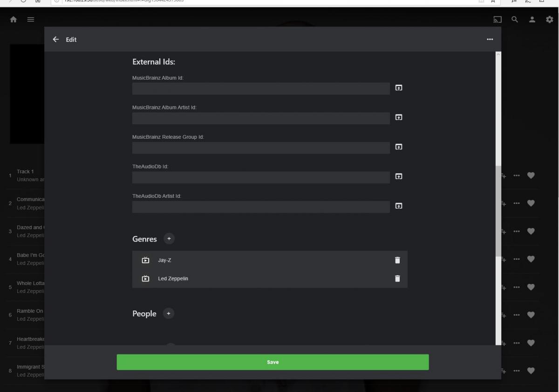
Task: Select the Led Zeppelin genre text
Action: point(173,278)
